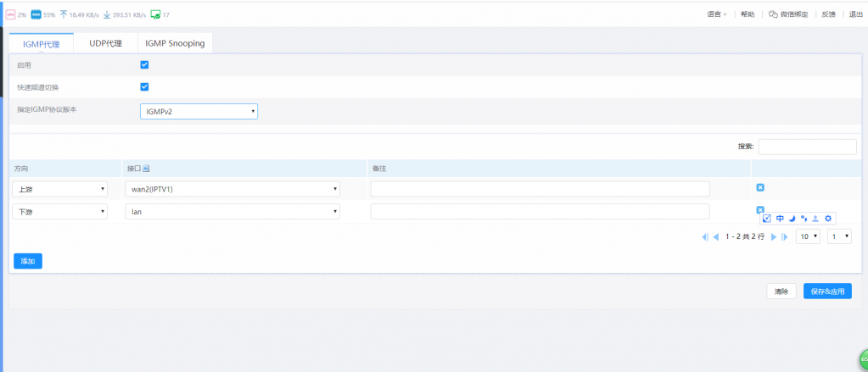The image size is (868, 372).
Task: Switch to the UDP代理 tab
Action: click(x=106, y=43)
